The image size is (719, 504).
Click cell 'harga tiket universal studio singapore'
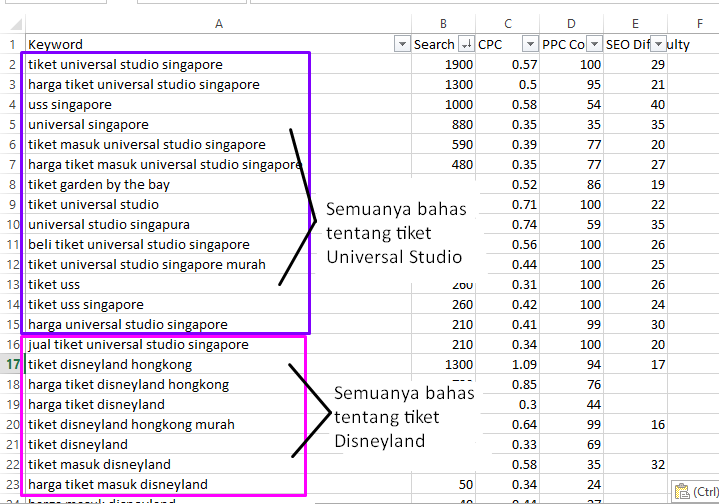click(x=218, y=84)
